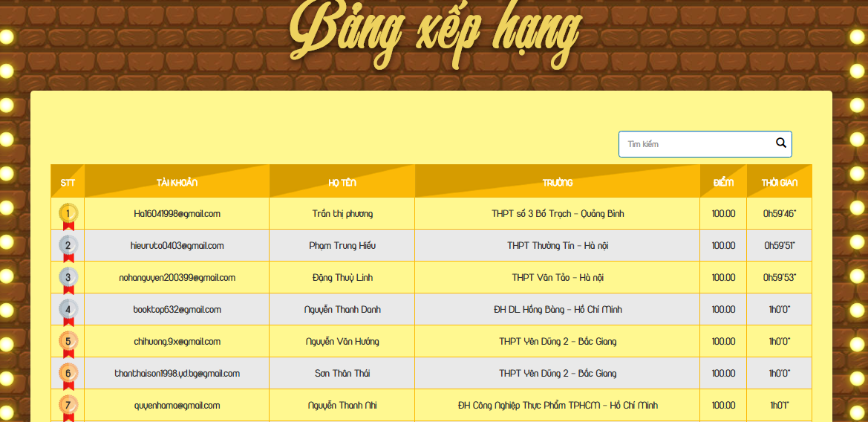The height and width of the screenshot is (422, 868).
Task: Click the rank 4 medal icon
Action: [x=68, y=314]
